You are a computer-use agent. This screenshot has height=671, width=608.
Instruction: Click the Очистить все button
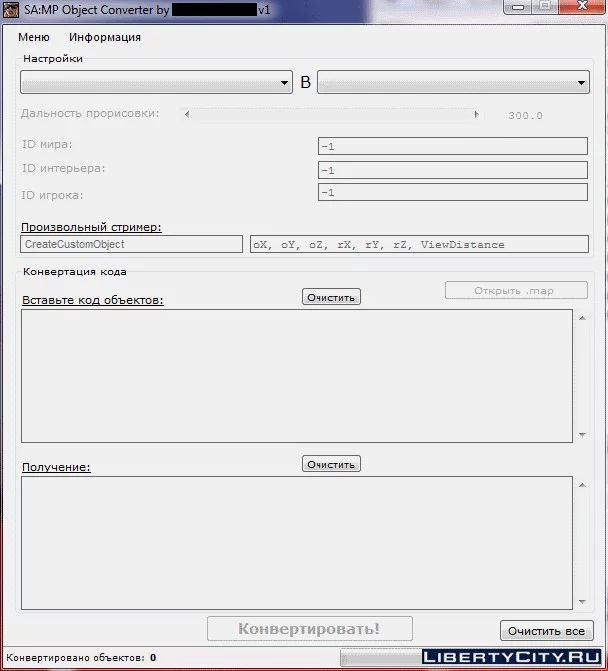click(x=547, y=631)
